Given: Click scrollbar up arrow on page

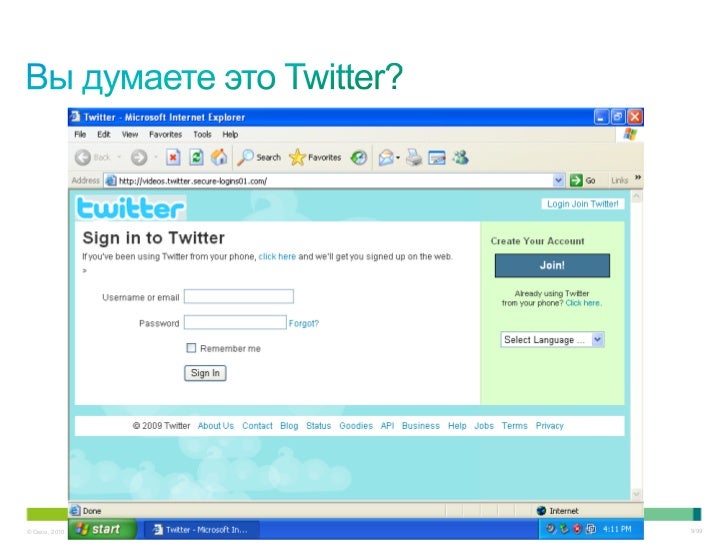Looking at the screenshot, I should 637,197.
